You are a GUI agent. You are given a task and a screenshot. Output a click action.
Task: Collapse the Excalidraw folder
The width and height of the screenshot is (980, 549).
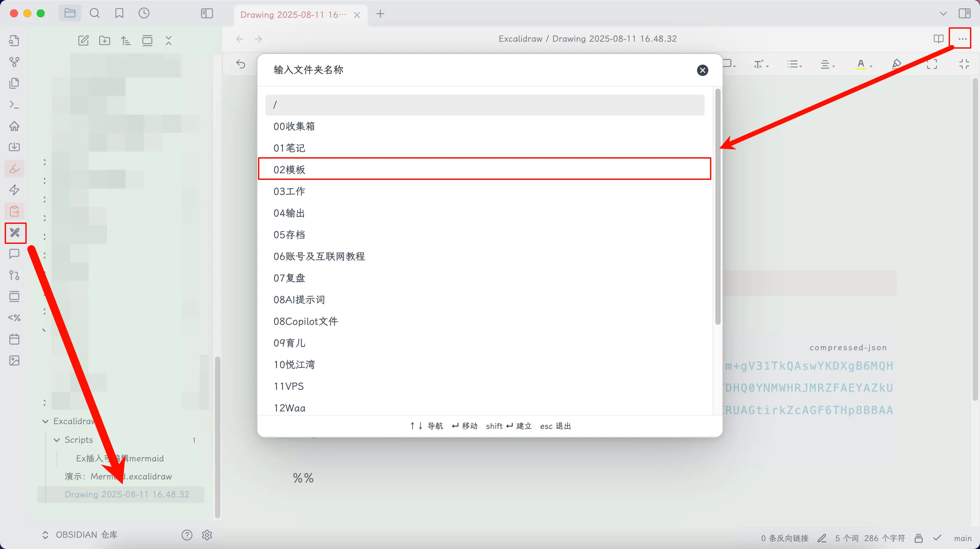click(x=45, y=421)
